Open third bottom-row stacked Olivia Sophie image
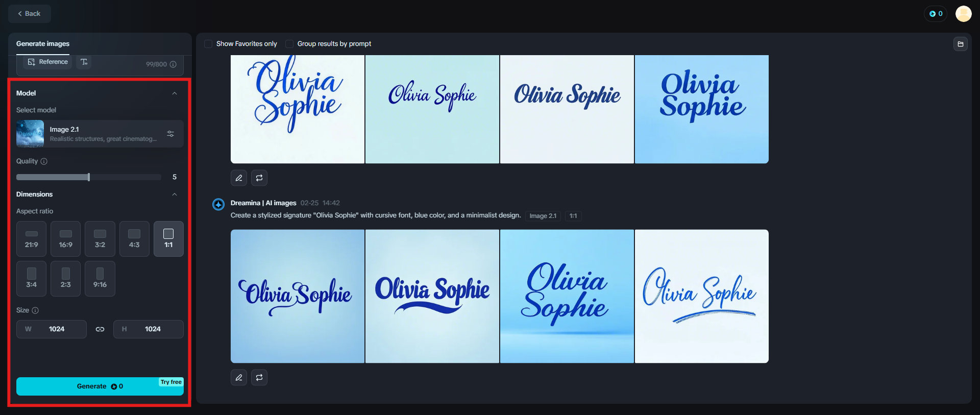The width and height of the screenshot is (980, 415). [567, 296]
